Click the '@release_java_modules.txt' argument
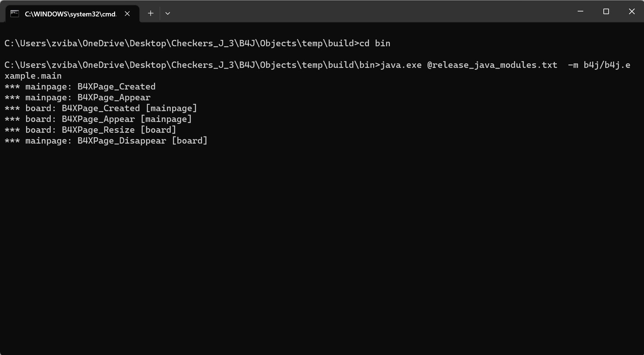Viewport: 644px width, 355px height. point(492,65)
